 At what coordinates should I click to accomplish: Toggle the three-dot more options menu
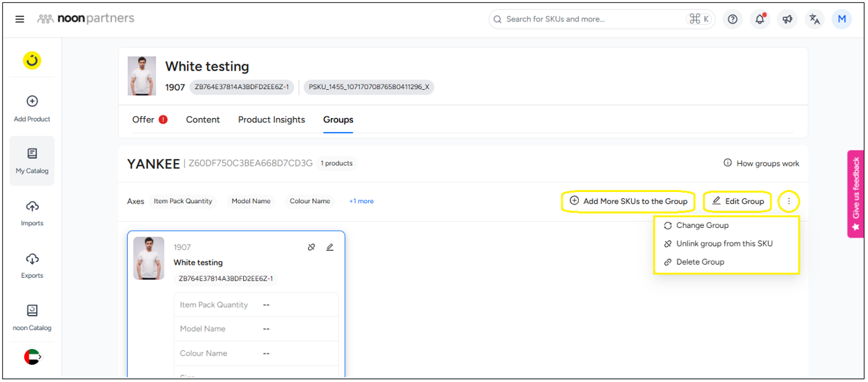coord(789,201)
